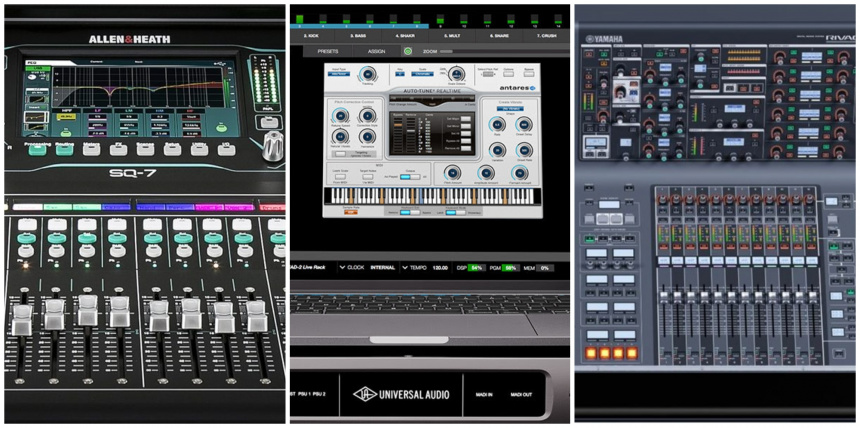Click the Antares logo in Auto-Tune
Screen dimensions: 860x428
(x=517, y=88)
